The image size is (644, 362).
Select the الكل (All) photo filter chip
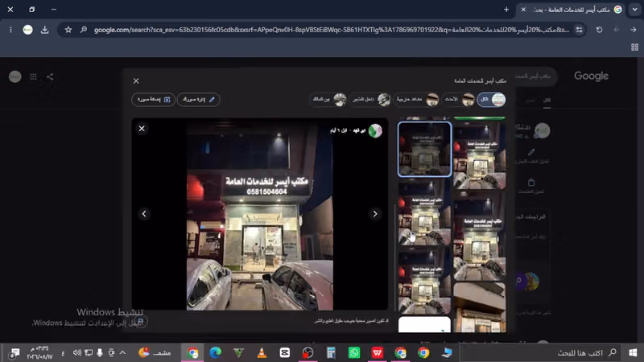491,99
